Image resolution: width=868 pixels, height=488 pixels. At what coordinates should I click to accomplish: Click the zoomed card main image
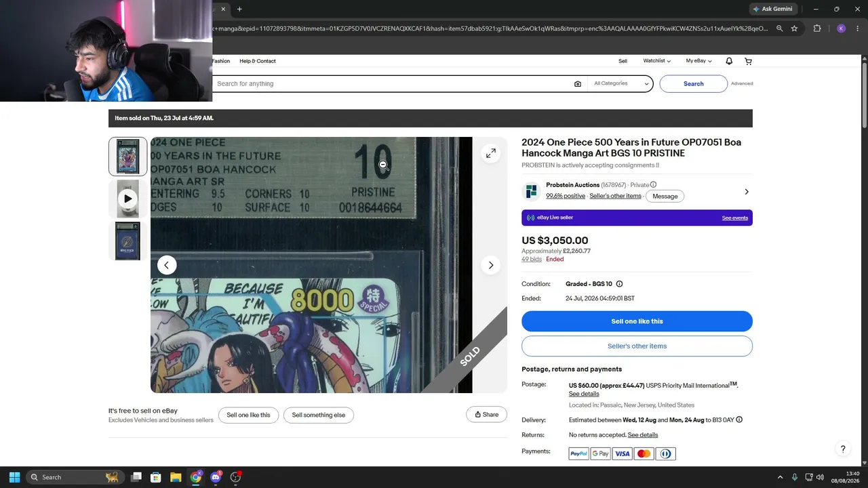(x=311, y=265)
